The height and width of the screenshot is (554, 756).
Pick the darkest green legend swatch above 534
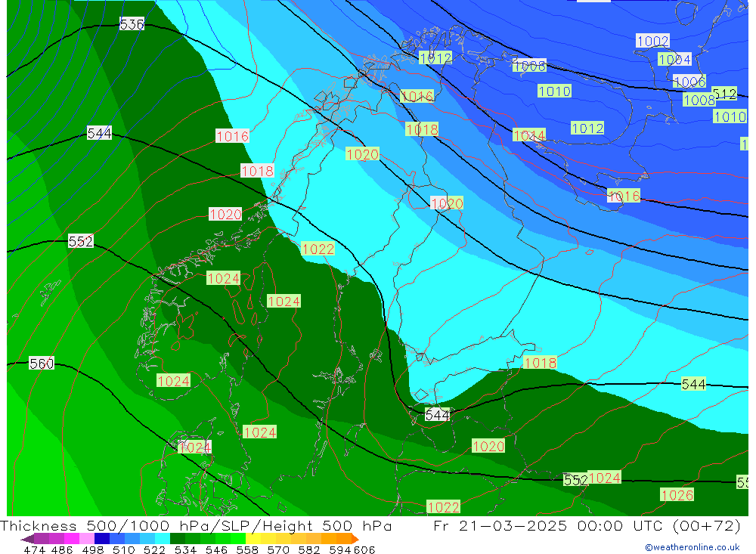178,539
